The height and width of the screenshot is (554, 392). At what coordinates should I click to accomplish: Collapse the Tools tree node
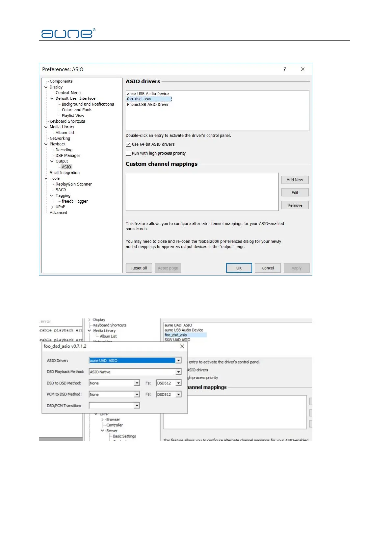[x=46, y=178]
